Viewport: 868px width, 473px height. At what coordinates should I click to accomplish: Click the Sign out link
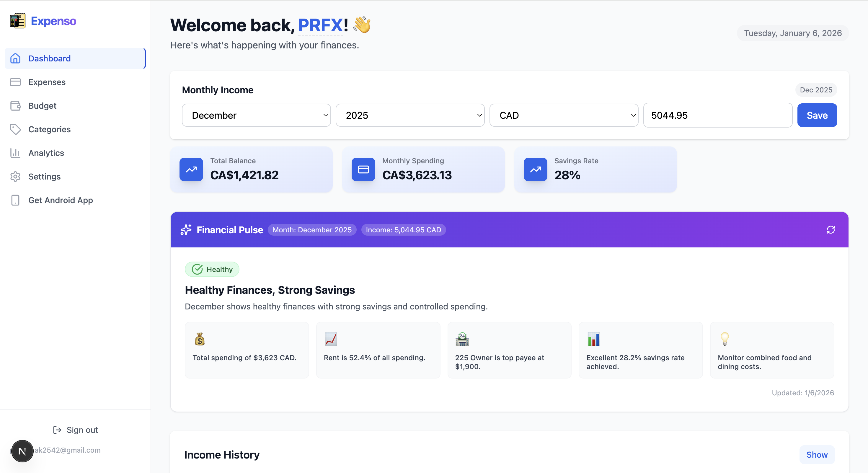[75, 430]
